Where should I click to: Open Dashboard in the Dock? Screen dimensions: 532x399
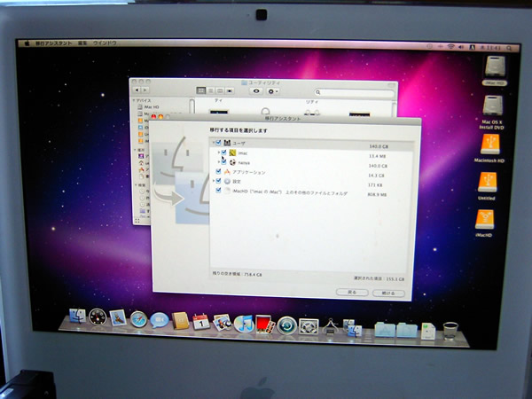click(x=98, y=317)
